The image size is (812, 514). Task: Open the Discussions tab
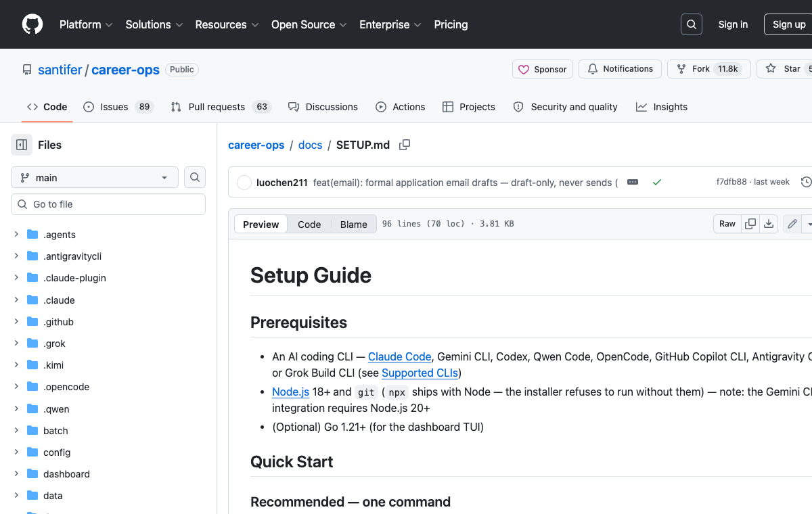[323, 107]
